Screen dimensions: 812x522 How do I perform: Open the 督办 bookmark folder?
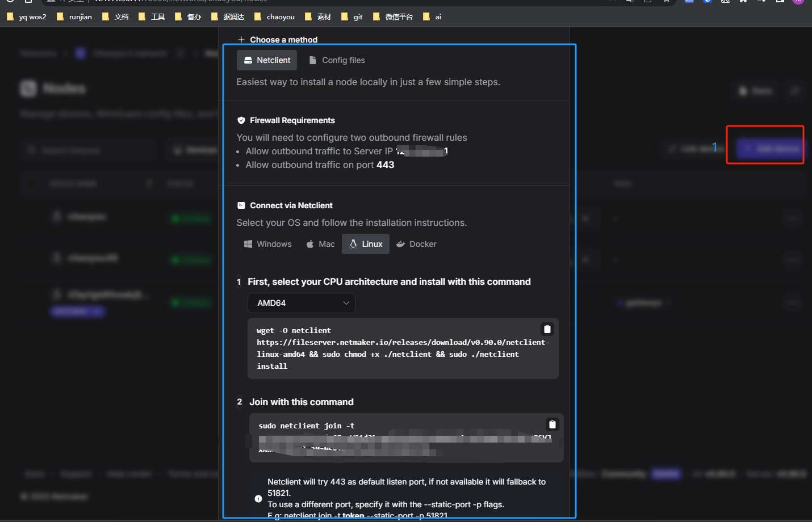[188, 17]
